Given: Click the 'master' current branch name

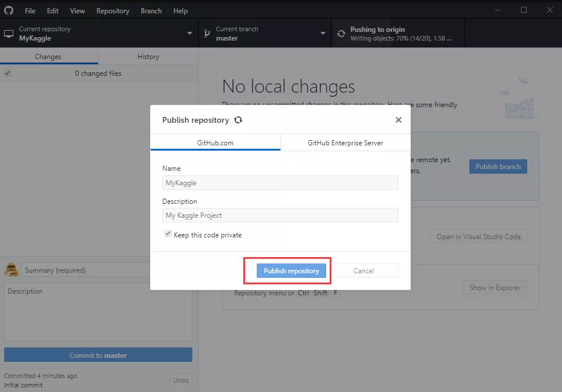Looking at the screenshot, I should tap(227, 38).
